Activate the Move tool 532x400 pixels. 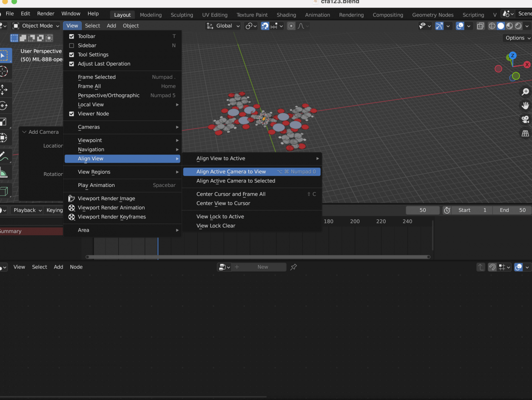(x=3, y=89)
